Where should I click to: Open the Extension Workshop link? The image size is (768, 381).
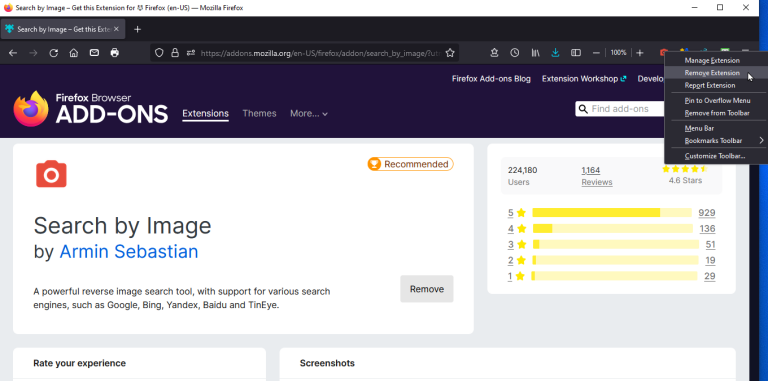pos(584,79)
